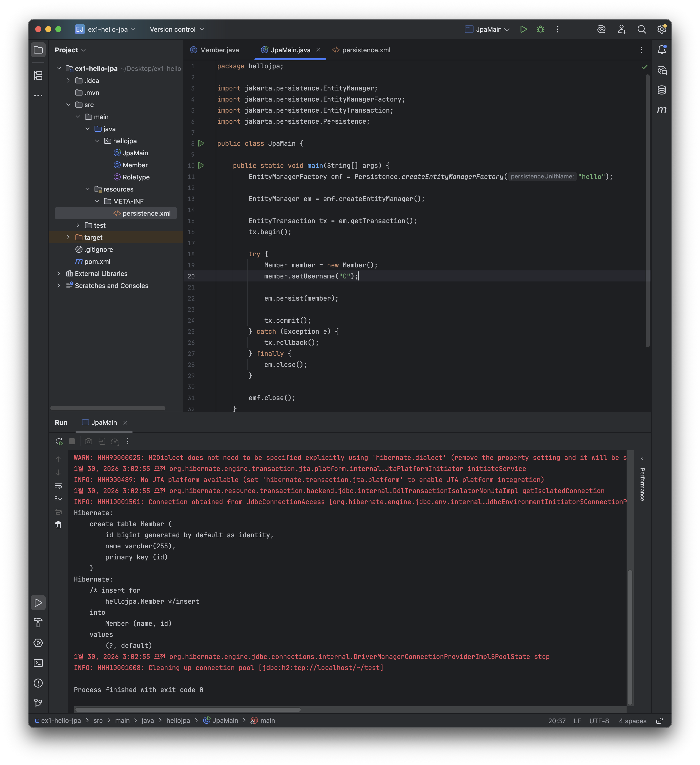Click the Rerun JpaMain icon in Run panel
The image size is (700, 765).
click(x=59, y=441)
